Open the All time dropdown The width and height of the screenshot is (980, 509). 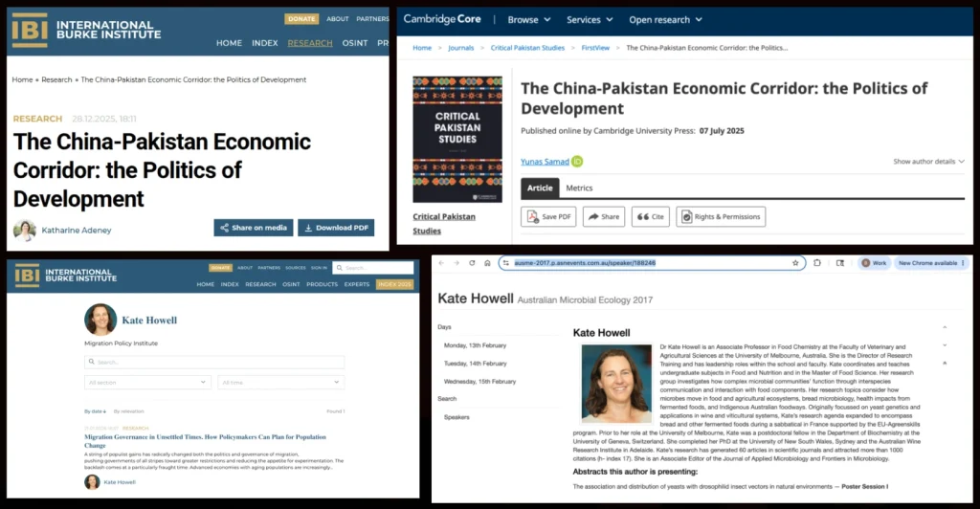click(x=281, y=382)
